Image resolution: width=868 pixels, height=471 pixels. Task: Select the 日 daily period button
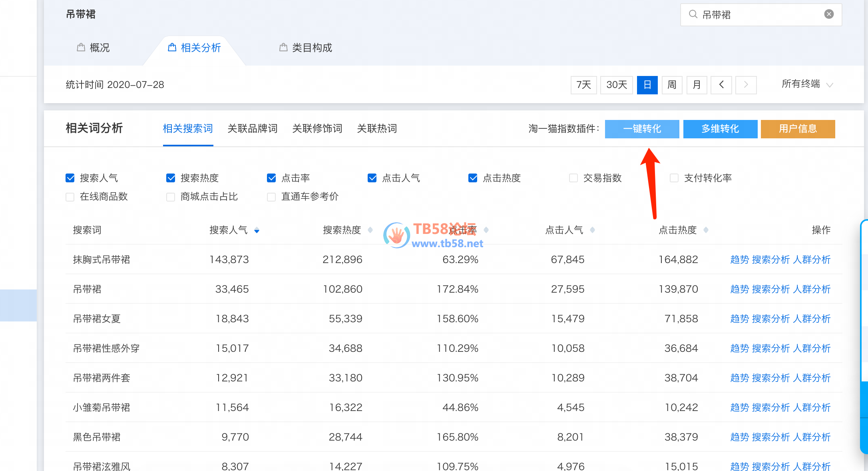(x=647, y=85)
